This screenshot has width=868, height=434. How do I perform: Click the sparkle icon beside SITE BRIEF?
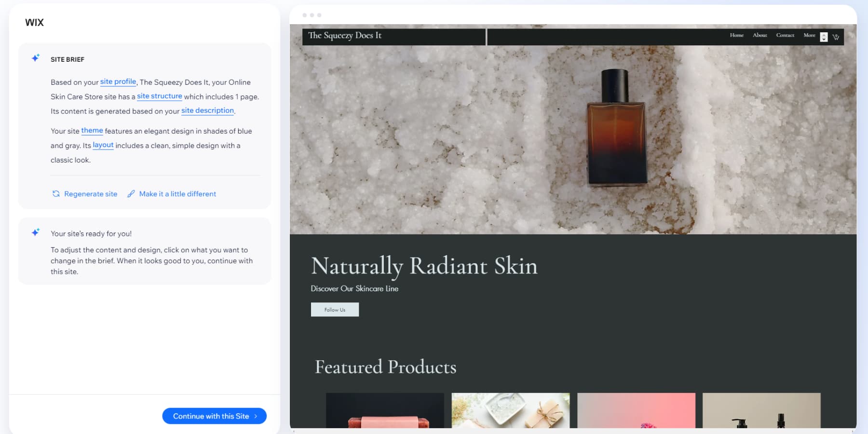[35, 57]
